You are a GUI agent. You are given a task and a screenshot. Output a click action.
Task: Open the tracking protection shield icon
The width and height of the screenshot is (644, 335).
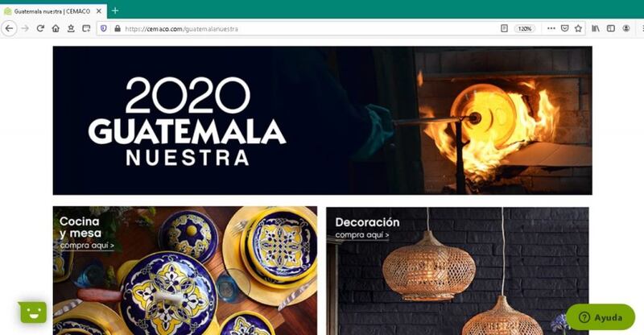coord(104,28)
